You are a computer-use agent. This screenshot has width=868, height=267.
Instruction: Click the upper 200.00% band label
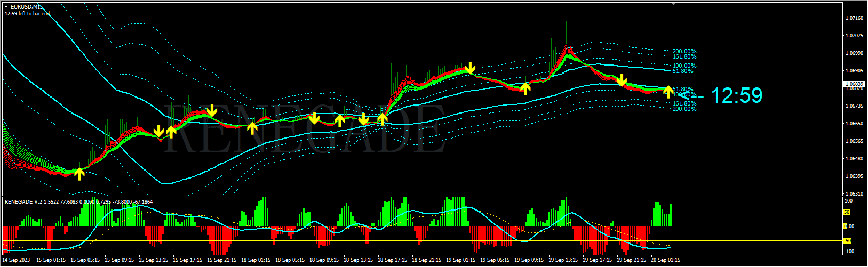tap(684, 52)
